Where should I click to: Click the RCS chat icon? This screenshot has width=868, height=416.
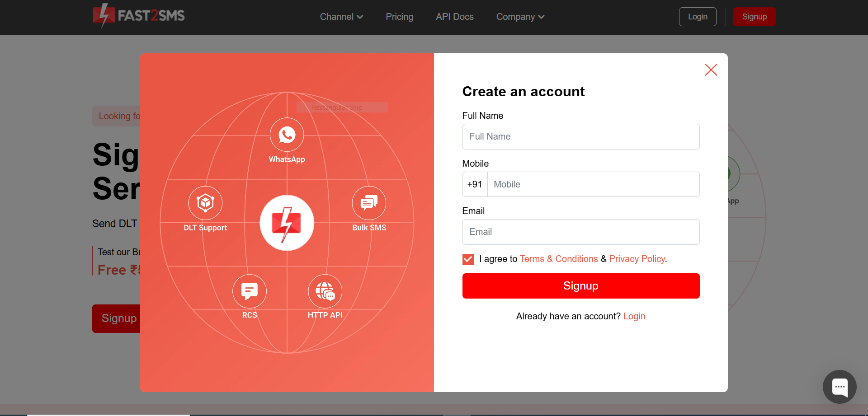click(x=249, y=291)
